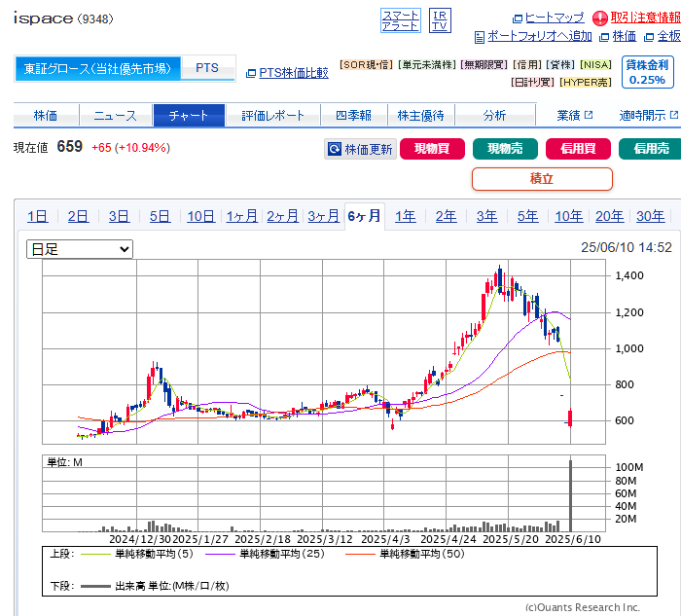Click the 単純移動平均(50) orange legend line
Screen dimensions: 681x616
click(360, 555)
